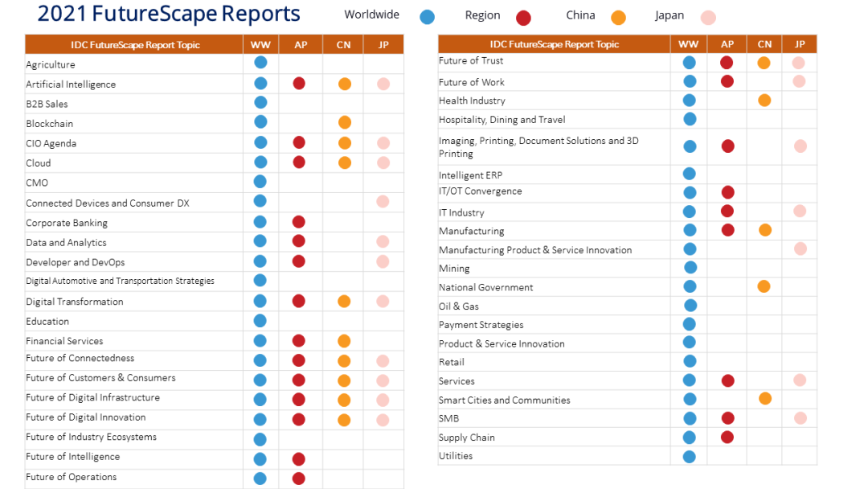Click the Agriculture WW blue dot
This screenshot has width=868, height=489.
260,63
